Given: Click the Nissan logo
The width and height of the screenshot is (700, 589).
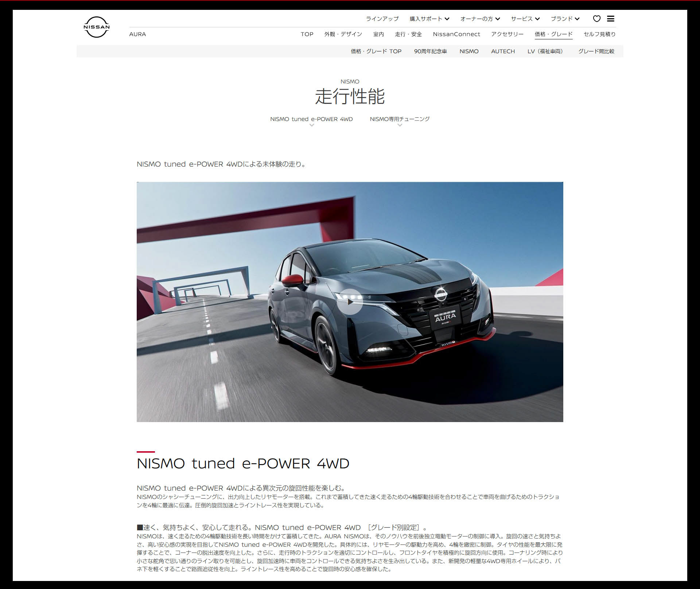Looking at the screenshot, I should (97, 27).
